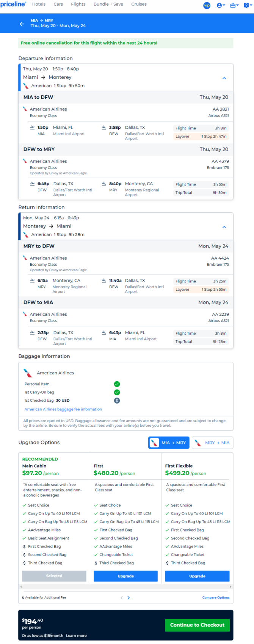This screenshot has width=254, height=644.
Task: Click Continue to Checkout
Action: point(197,625)
